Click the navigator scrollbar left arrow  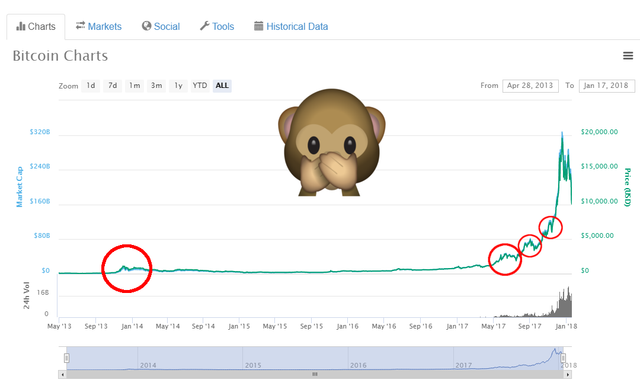tap(62, 374)
